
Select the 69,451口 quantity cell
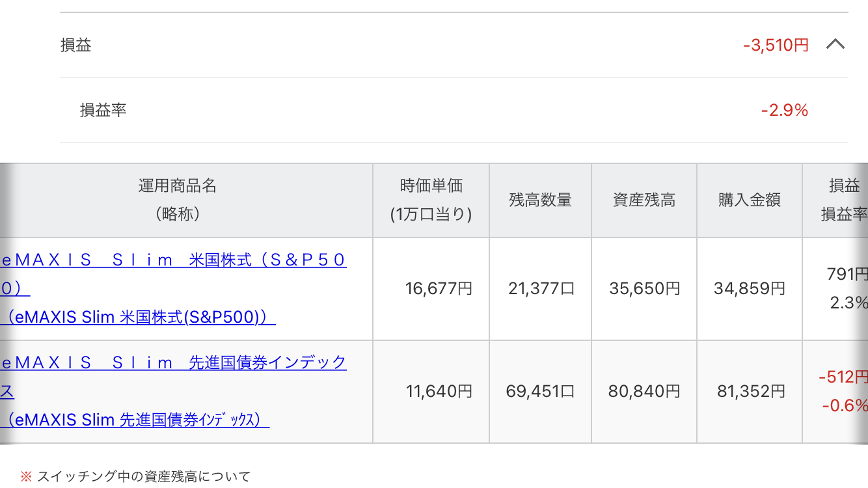[x=540, y=391]
